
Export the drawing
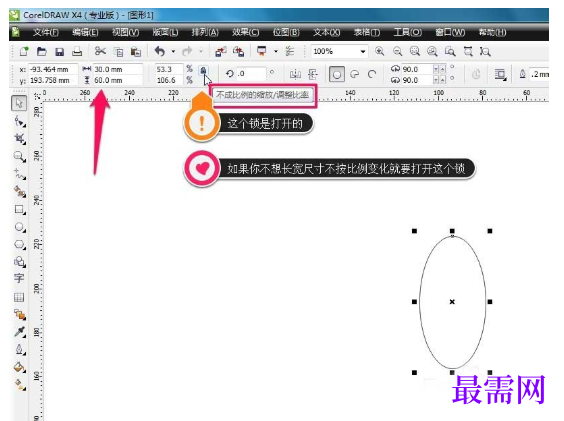[238, 51]
